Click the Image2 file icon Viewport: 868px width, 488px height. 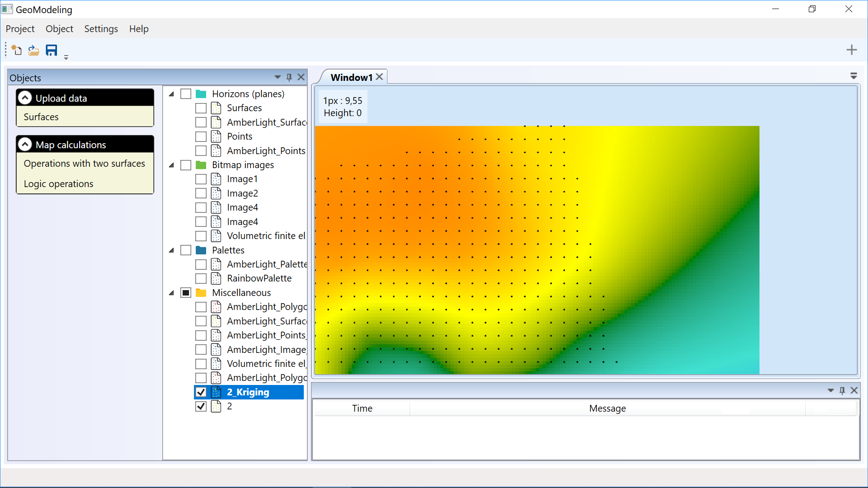[x=216, y=193]
